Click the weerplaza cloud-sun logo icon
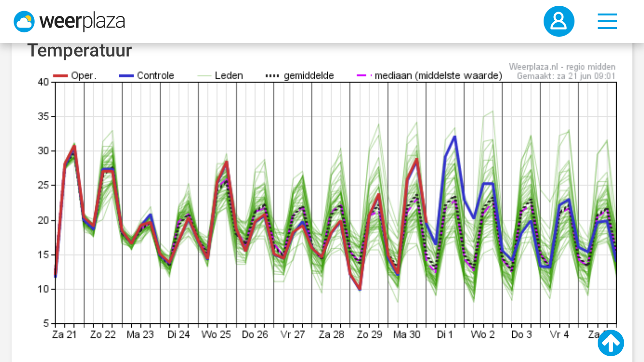 (x=24, y=21)
